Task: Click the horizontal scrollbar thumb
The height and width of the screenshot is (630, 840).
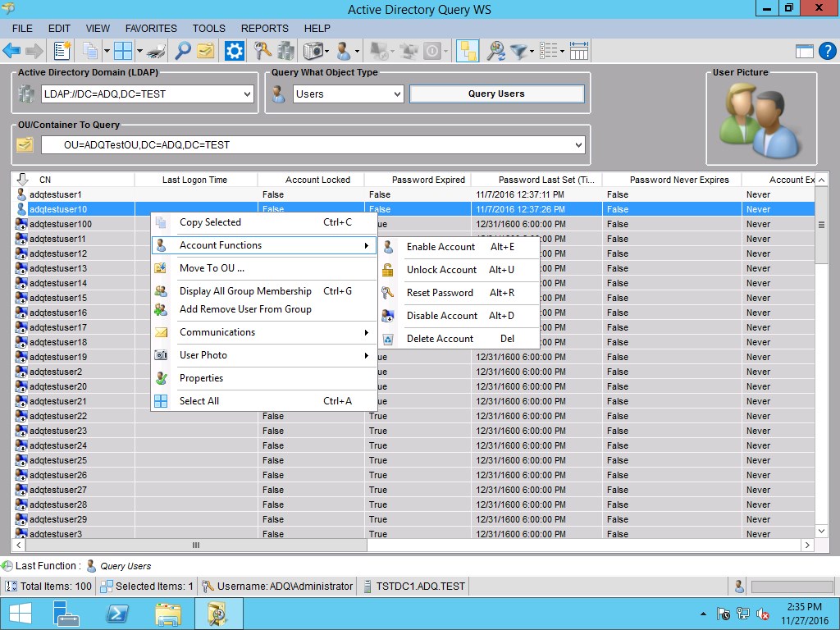Action: 196,546
